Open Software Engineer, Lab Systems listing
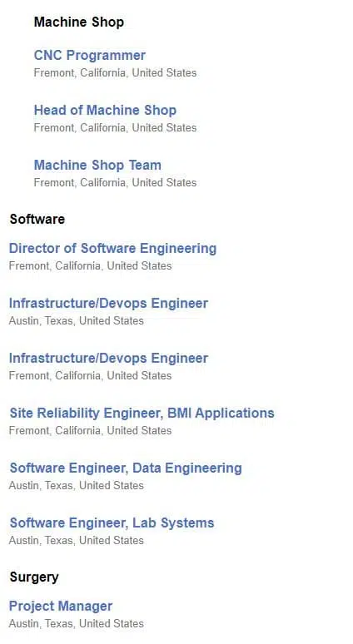The height and width of the screenshot is (644, 353). point(112,523)
